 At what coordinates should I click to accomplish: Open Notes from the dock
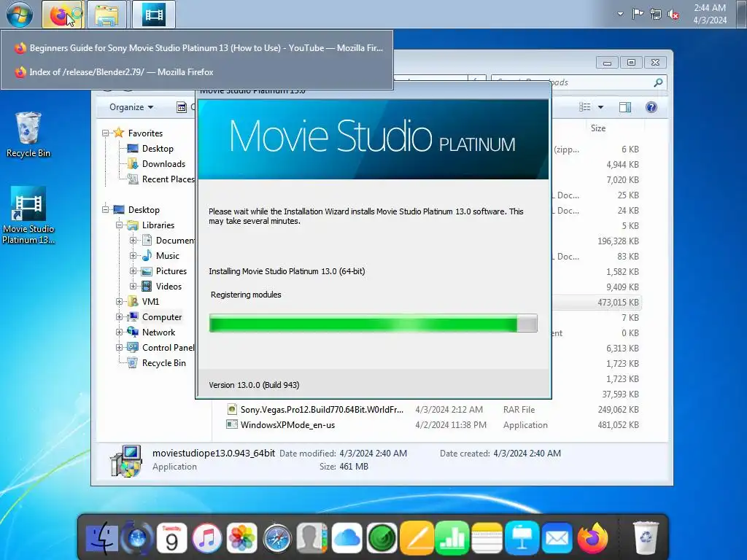click(x=487, y=539)
